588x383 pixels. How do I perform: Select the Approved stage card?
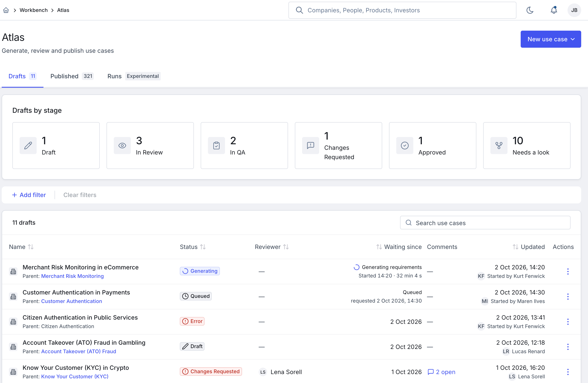432,146
